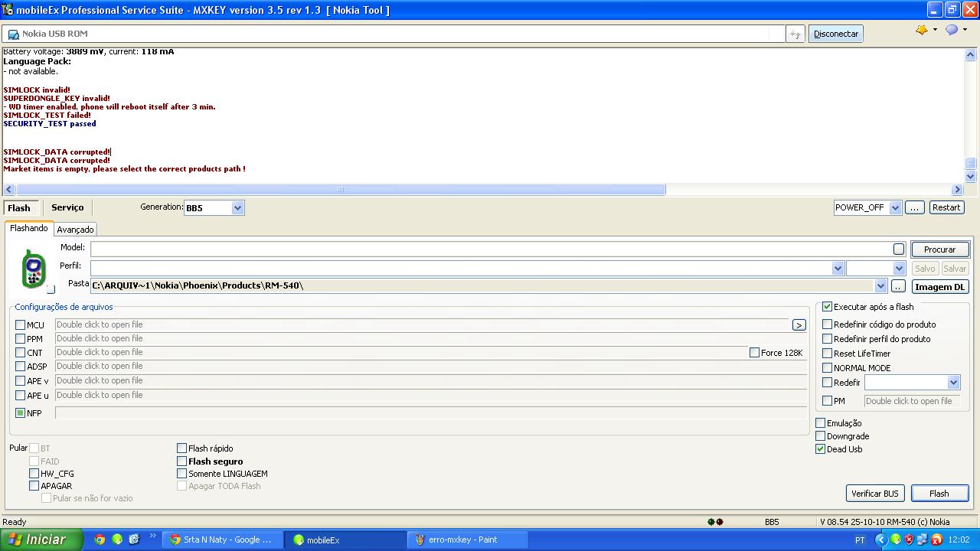Switch to the Serviço tab
This screenshot has height=551, width=980.
[x=67, y=207]
